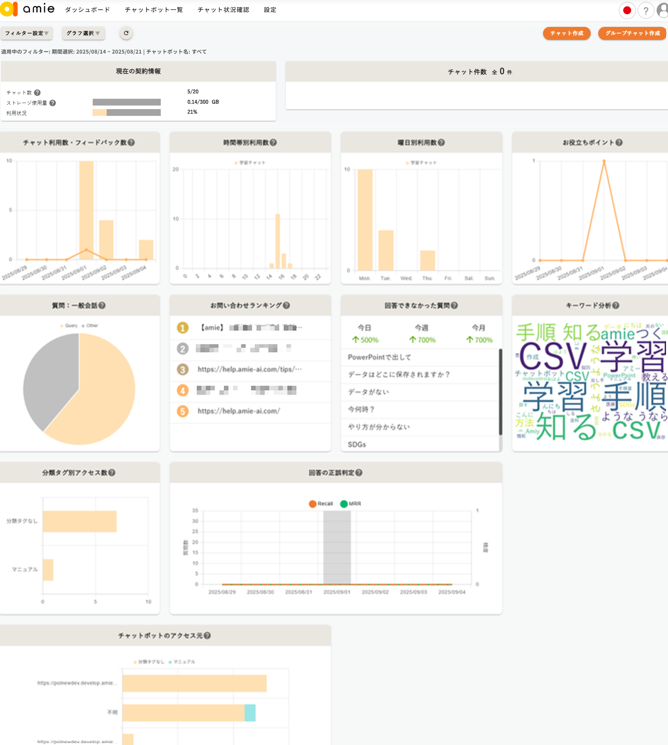Click info icon beside 回答の正誤判定 title

tap(359, 473)
